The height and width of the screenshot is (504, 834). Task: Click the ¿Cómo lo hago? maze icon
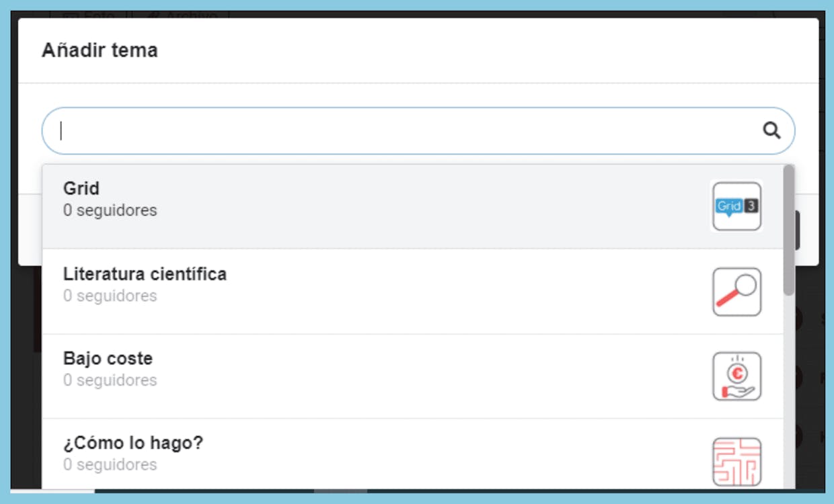[x=736, y=462]
